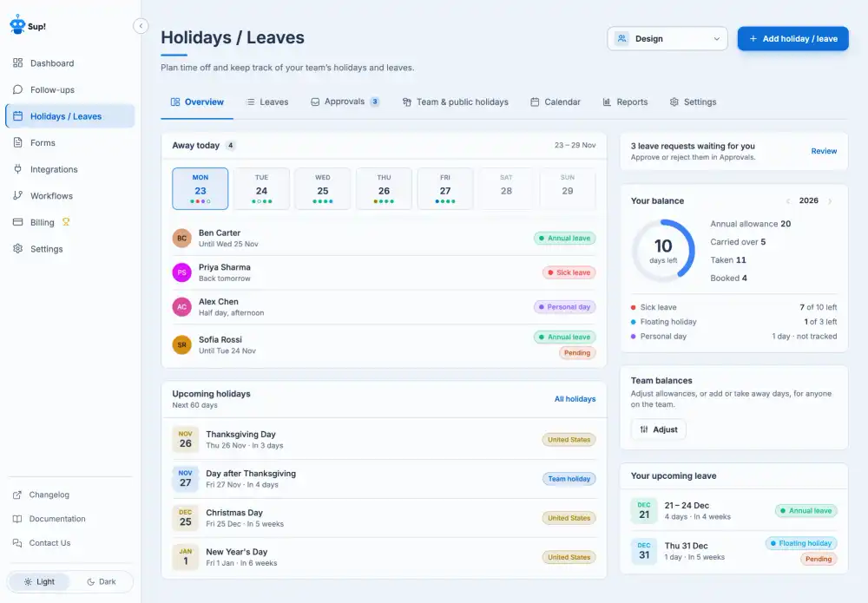
Task: Switch to Dark theme
Action: pos(102,581)
